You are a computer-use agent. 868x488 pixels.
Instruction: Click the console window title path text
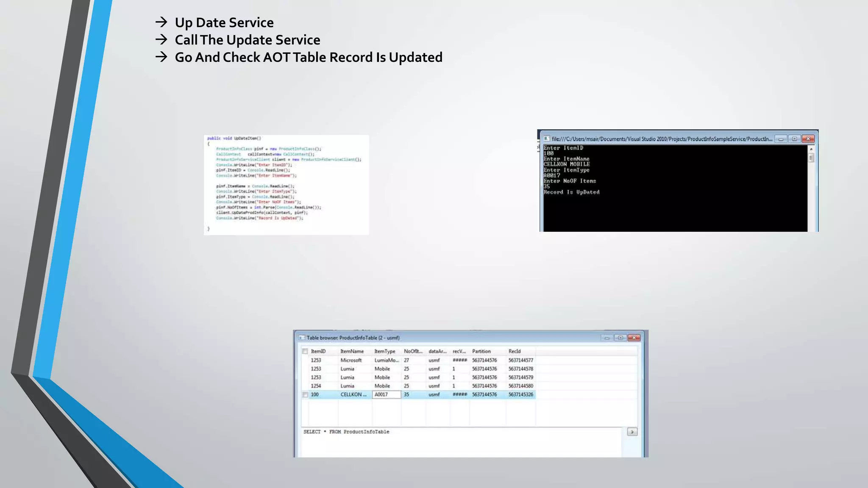662,139
